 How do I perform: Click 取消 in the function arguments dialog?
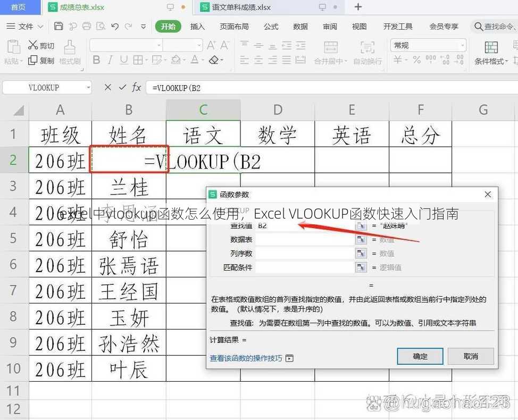click(x=471, y=356)
